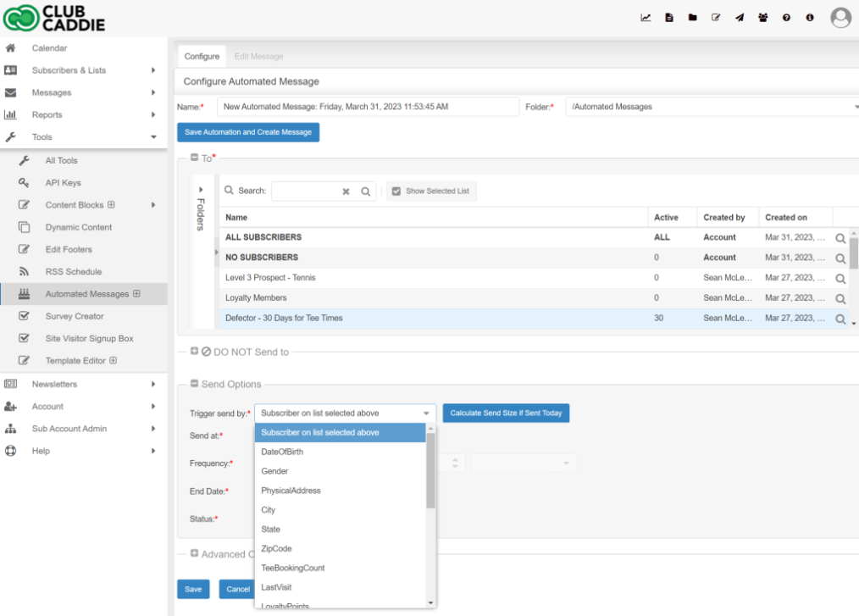Image resolution: width=859 pixels, height=616 pixels.
Task: Switch to the Edit Message tab
Action: (258, 57)
